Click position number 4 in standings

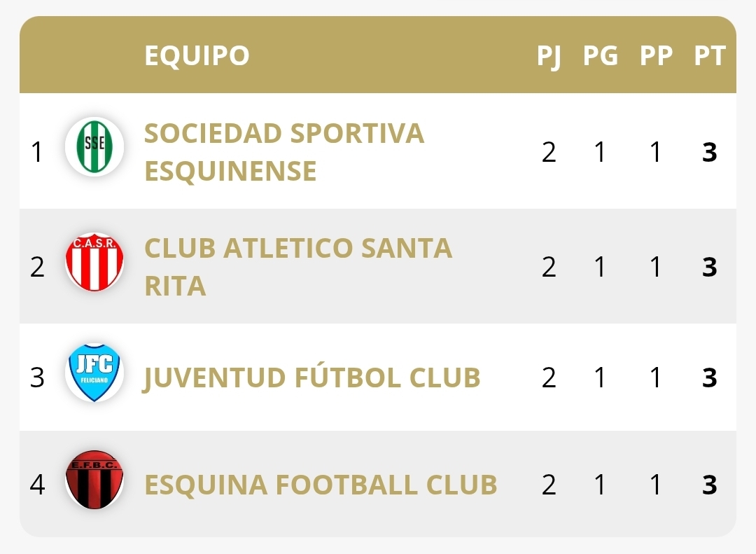[37, 485]
